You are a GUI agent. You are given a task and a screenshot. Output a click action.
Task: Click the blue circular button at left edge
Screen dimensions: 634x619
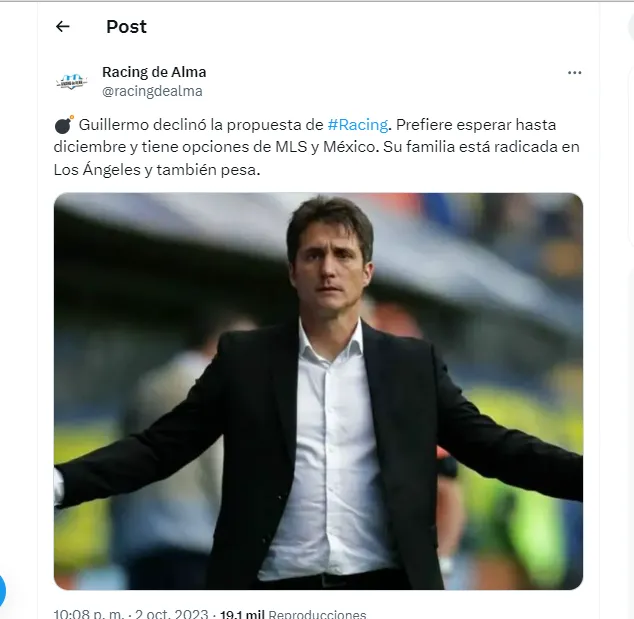[x=3, y=591]
